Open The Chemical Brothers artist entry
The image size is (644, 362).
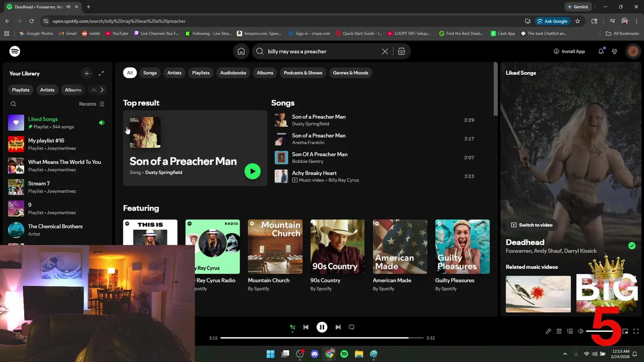(57, 230)
